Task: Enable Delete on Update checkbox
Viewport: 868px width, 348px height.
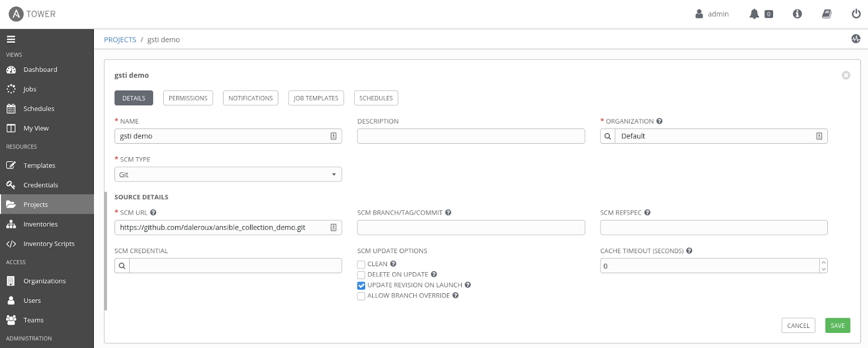Action: click(361, 275)
